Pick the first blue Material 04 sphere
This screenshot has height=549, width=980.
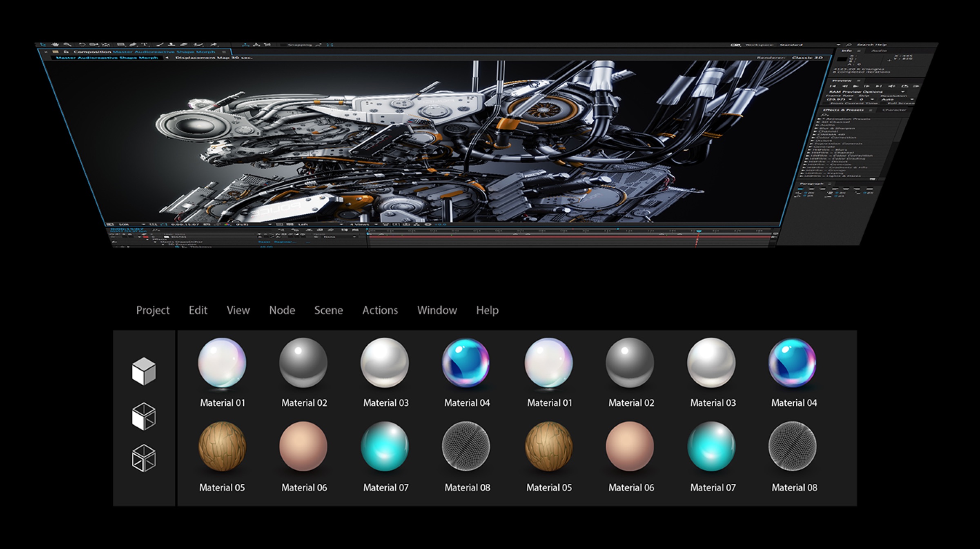pyautogui.click(x=466, y=363)
